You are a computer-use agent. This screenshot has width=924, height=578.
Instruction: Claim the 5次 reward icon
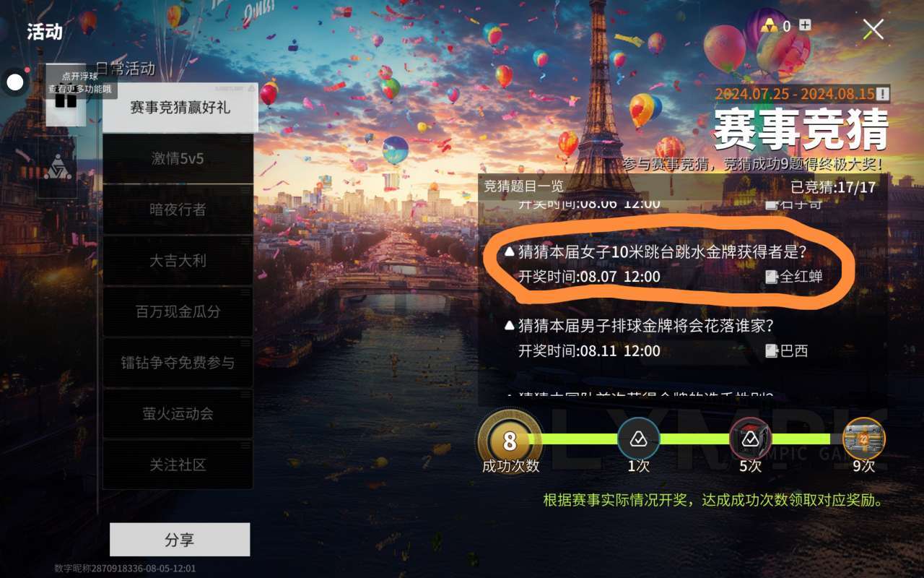[751, 439]
